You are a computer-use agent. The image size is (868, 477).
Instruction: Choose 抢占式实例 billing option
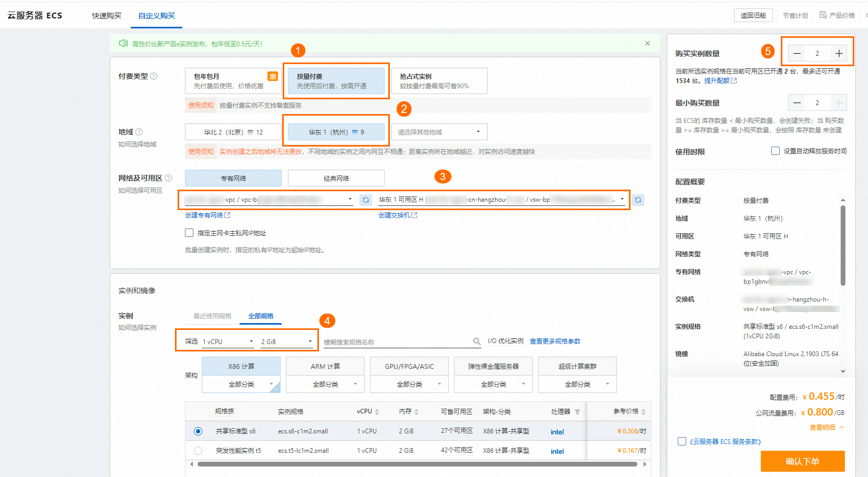pyautogui.click(x=439, y=81)
